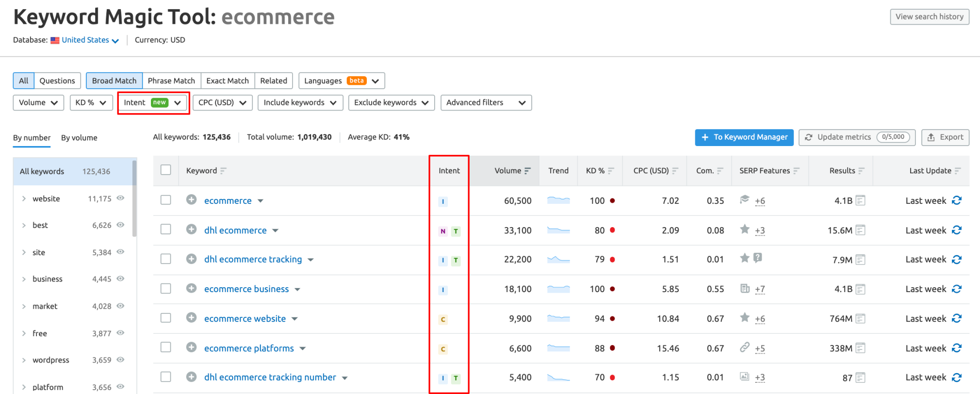Image resolution: width=980 pixels, height=394 pixels.
Task: Select the Questions tab
Action: tap(57, 81)
